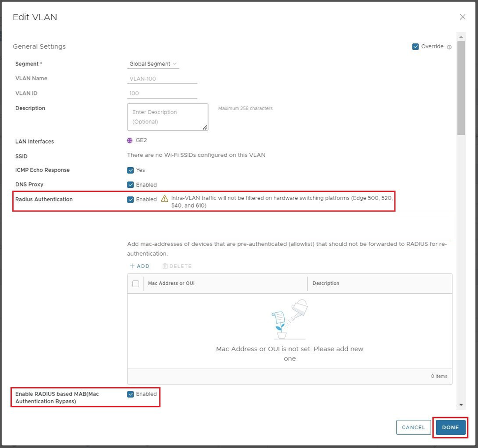Select all rows in MAC address table
Viewport: 478px width, 448px height.
136,284
